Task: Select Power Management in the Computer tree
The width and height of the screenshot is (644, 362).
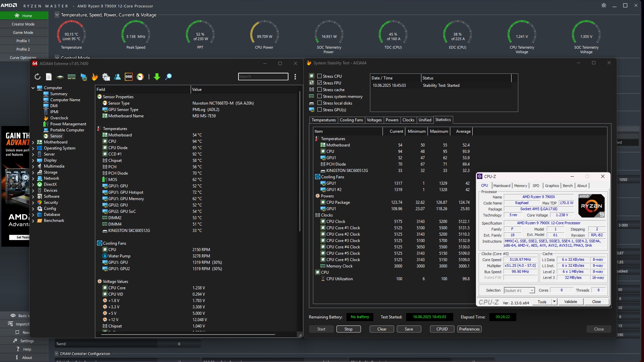Action: pyautogui.click(x=65, y=124)
